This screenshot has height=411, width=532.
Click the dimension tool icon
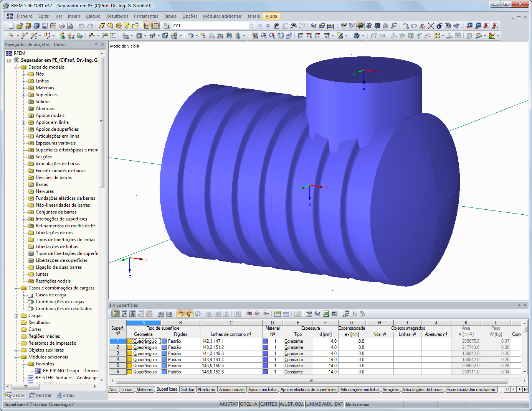point(92,36)
